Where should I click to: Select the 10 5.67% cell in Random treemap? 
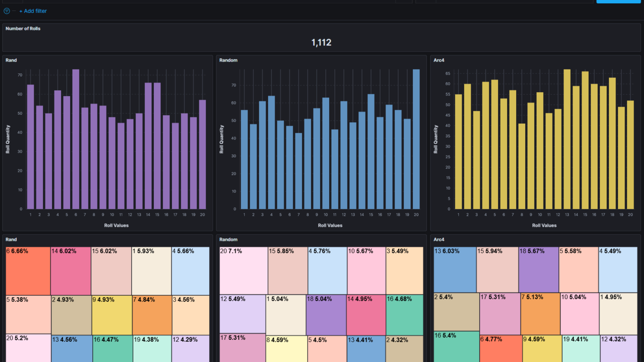[367, 271]
